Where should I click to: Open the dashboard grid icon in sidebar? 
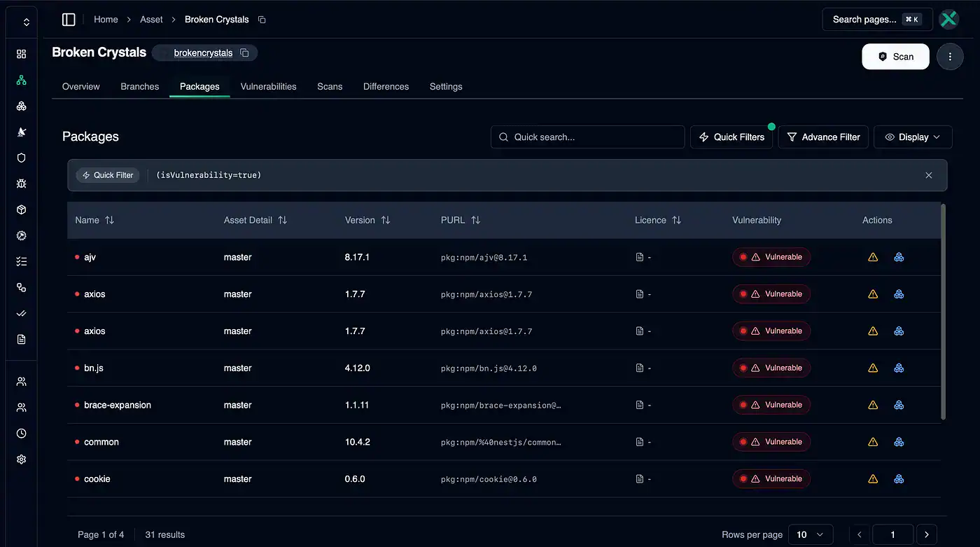[21, 54]
